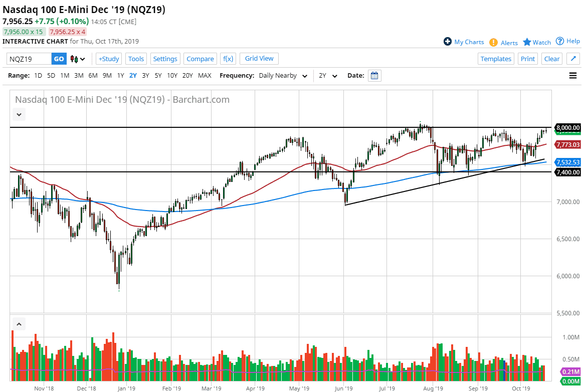Screen dimensions: 587x392
Task: Open the date picker calendar icon
Action: pos(374,75)
